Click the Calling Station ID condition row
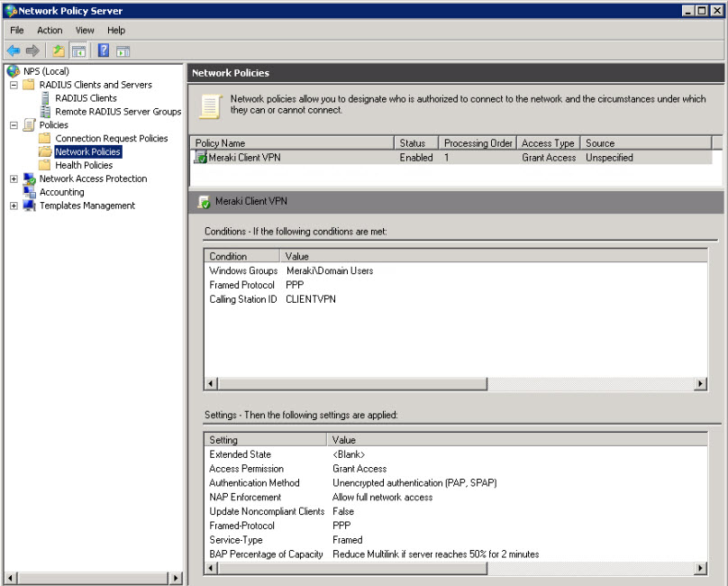The image size is (728, 586). tap(456, 299)
